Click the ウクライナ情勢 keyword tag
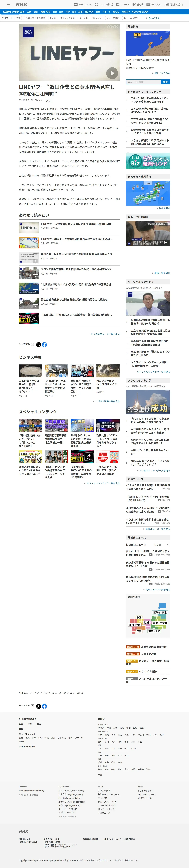This screenshot has width=189, height=868. click(67, 18)
